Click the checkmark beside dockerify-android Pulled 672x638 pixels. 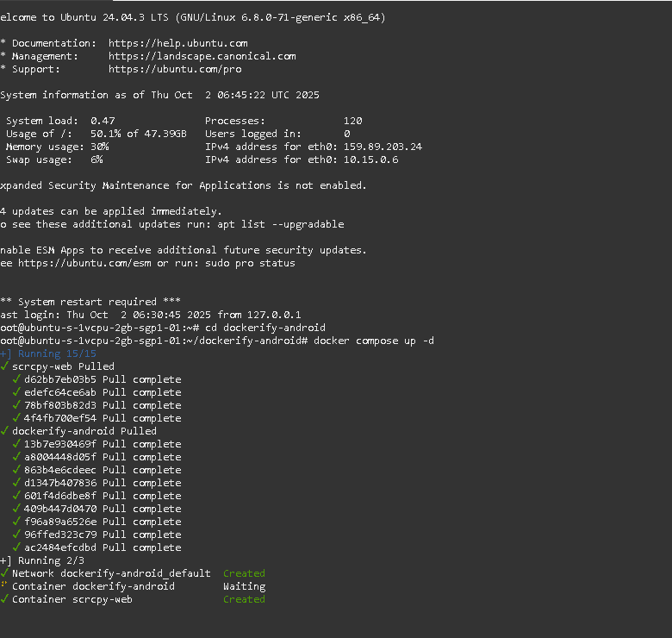click(4, 430)
